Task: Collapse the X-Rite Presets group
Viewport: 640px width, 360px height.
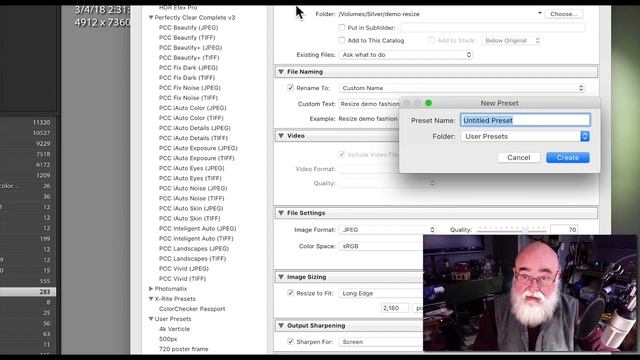Action: pos(151,299)
